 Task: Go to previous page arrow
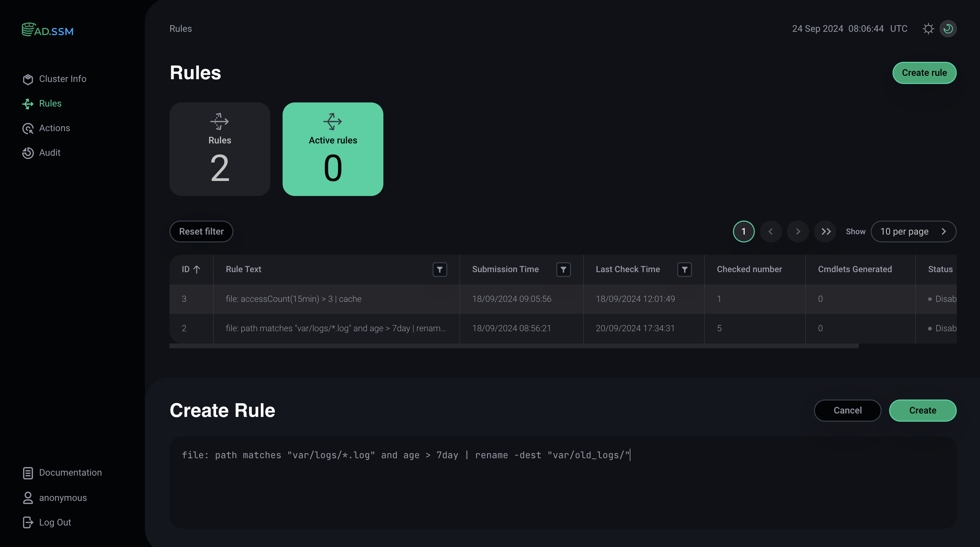[x=771, y=232]
